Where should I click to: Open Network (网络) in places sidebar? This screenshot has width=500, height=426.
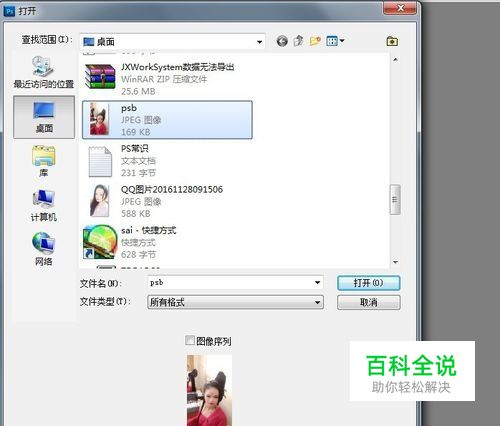pos(44,249)
